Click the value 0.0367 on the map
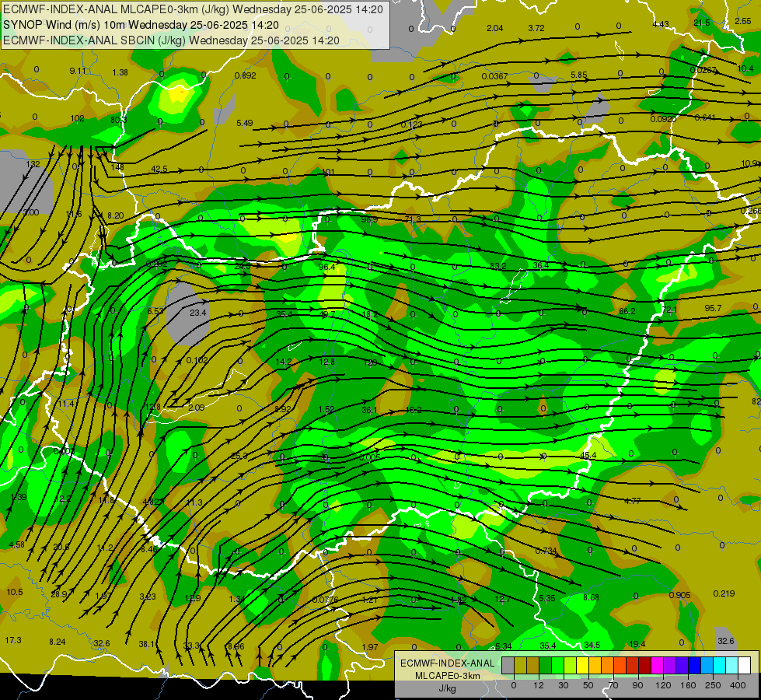The width and height of the screenshot is (761, 700). click(494, 76)
